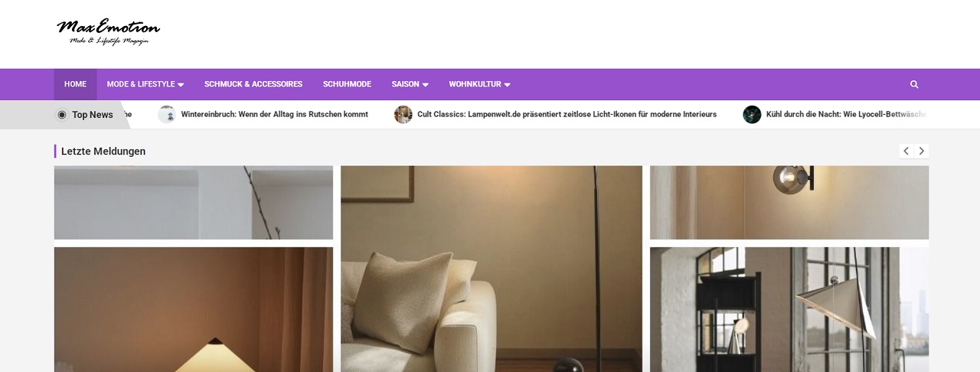Go to the Home menu item
980x372 pixels.
pyautogui.click(x=75, y=84)
